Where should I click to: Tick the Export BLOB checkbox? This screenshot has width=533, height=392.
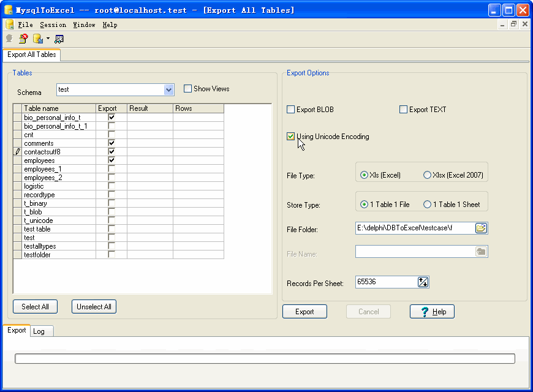290,110
